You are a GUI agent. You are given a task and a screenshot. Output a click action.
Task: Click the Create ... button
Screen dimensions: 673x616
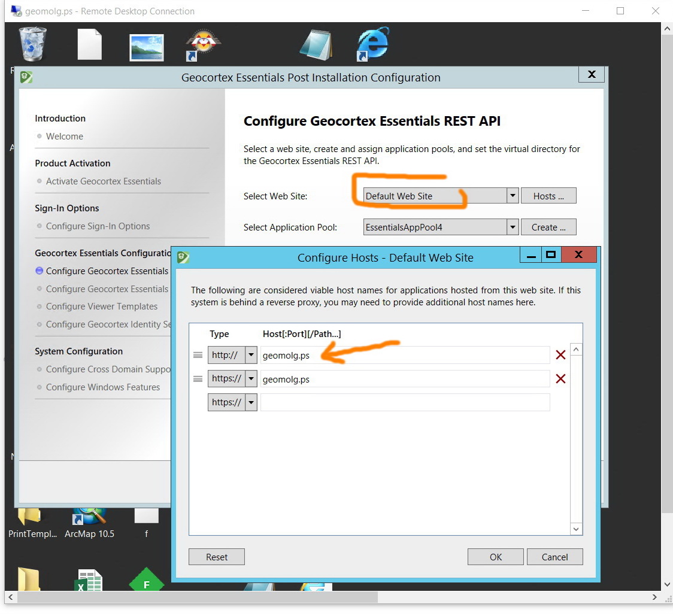(548, 227)
